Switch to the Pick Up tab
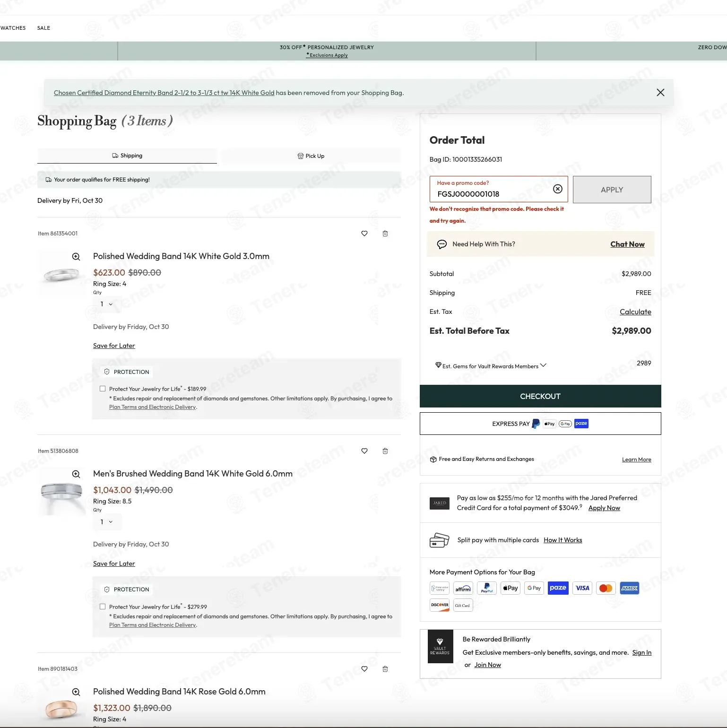Screen dimensions: 727x728 pos(311,156)
